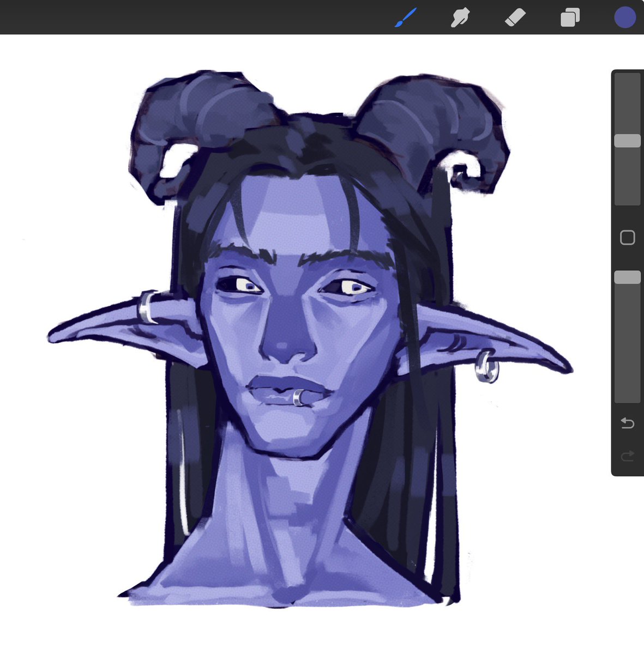Screen dimensions: 644x654
Task: Tap the square modify button on sidebar
Action: click(628, 238)
